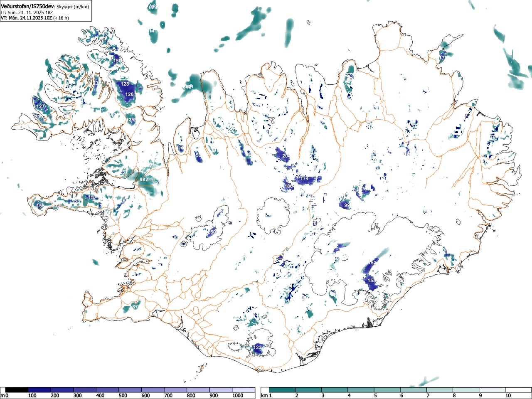Select the 400–500 m legend swatch
The height and width of the screenshot is (399, 532).
[108, 390]
